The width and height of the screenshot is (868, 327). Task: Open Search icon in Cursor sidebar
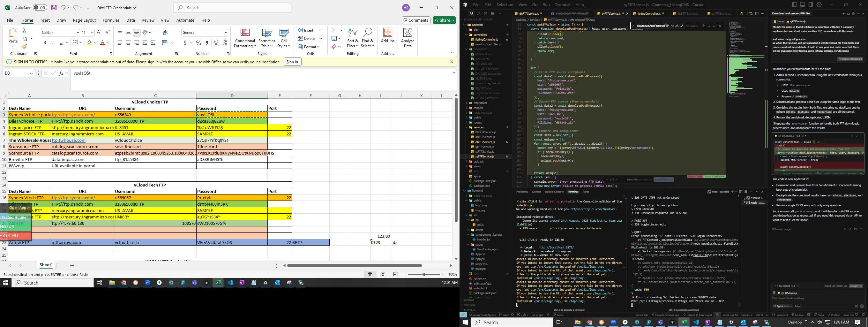pyautogui.click(x=478, y=13)
